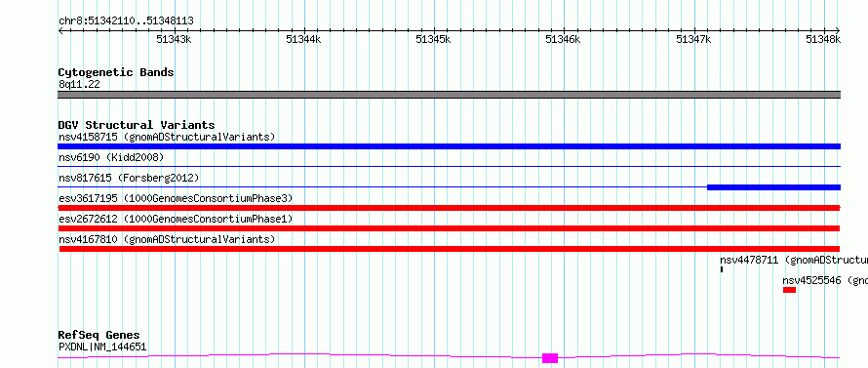Click the DGV Structural Variants track title

coord(137,125)
